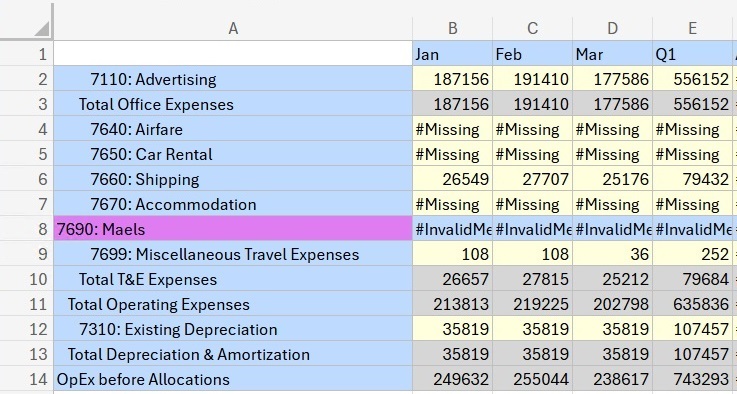Viewport: 737px width, 394px height.
Task: Click the Q1 header cell
Action: point(692,54)
